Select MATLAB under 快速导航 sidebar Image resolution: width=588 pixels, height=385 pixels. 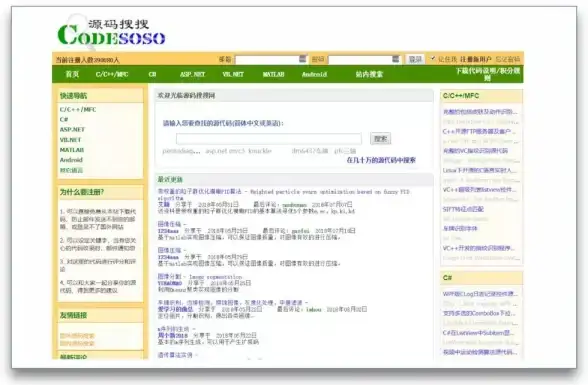pyautogui.click(x=72, y=150)
